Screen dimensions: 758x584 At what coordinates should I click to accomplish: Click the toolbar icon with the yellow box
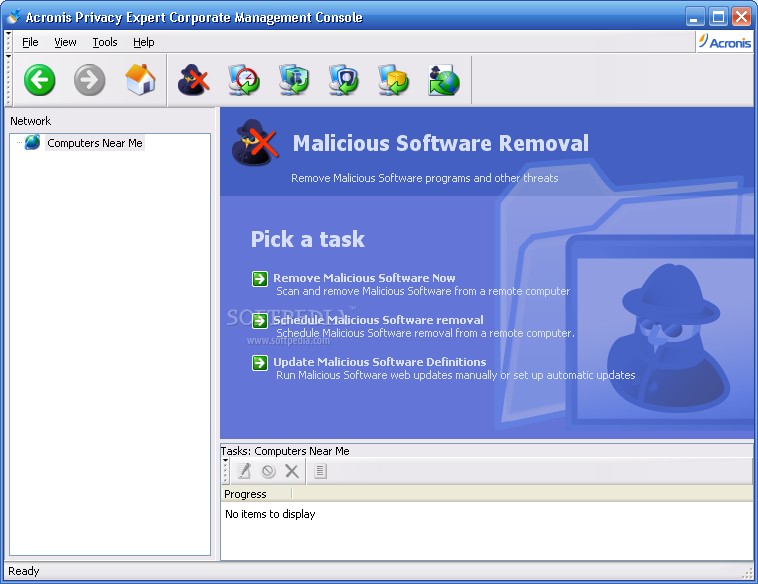[394, 80]
